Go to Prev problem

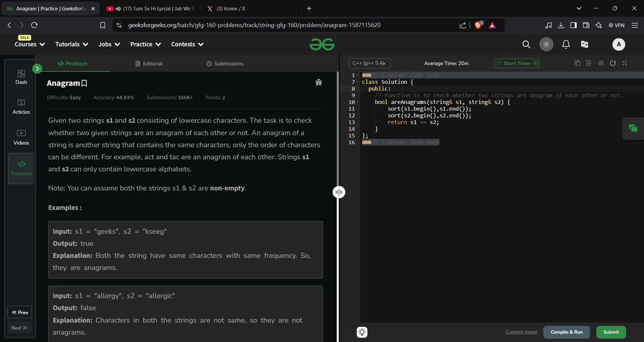19,313
